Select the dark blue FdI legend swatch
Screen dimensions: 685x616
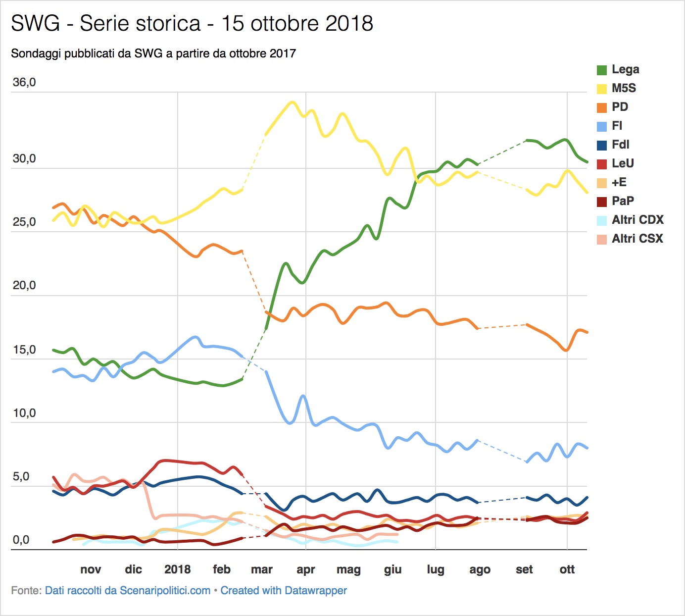click(x=602, y=145)
